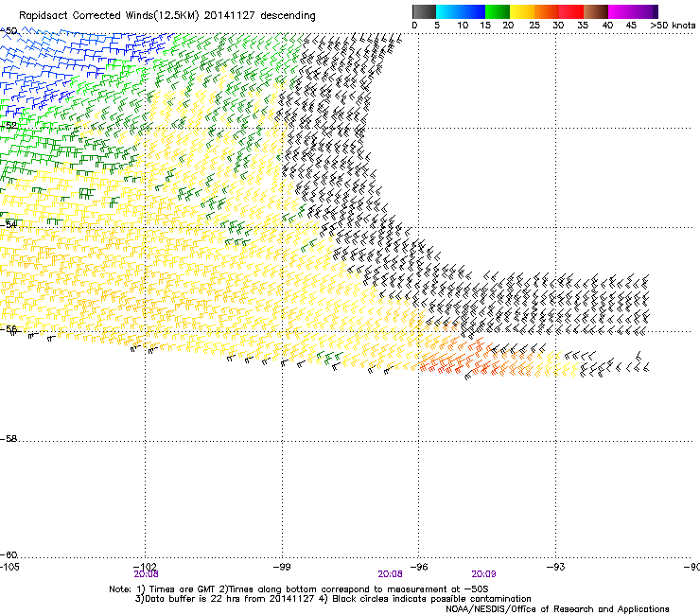Screen dimensions: 700x615
Task: Click the '-52' latitude axis label
Action: point(9,126)
